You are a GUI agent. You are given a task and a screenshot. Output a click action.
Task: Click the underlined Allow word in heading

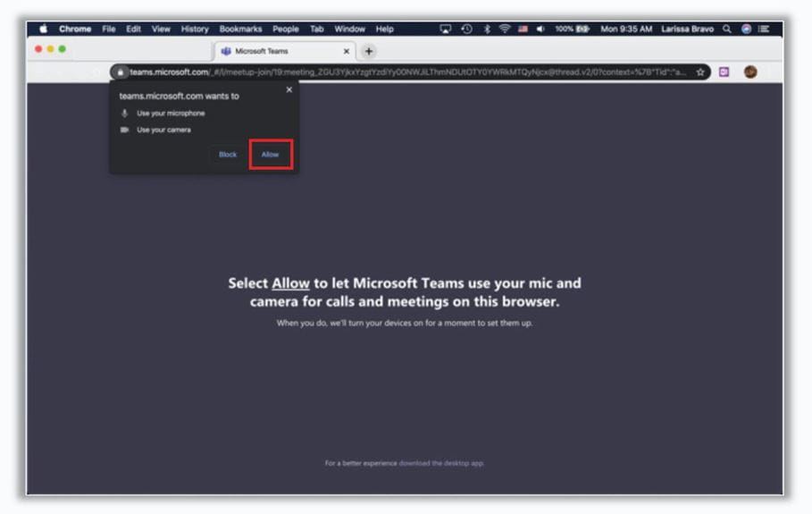pos(290,283)
